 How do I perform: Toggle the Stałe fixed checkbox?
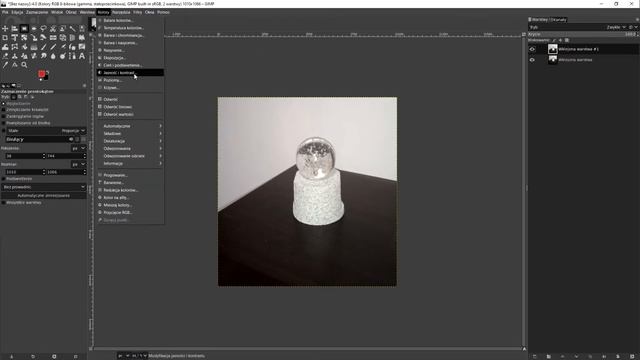coord(4,131)
